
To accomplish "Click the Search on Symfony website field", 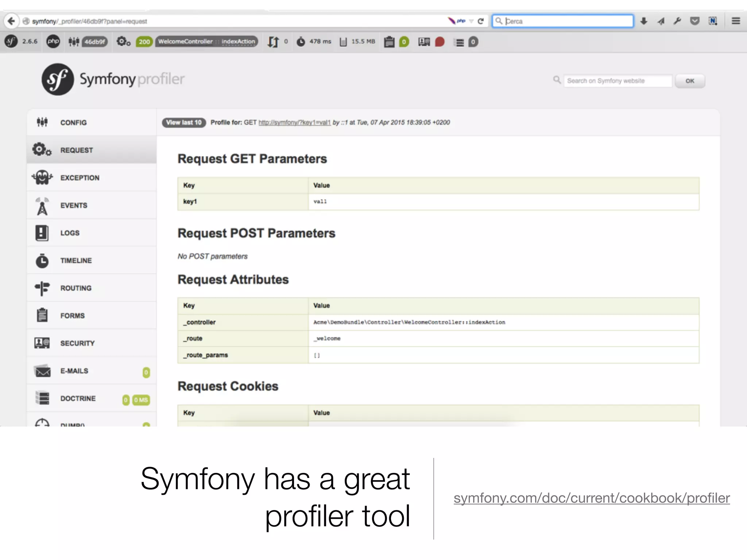I will tap(618, 81).
